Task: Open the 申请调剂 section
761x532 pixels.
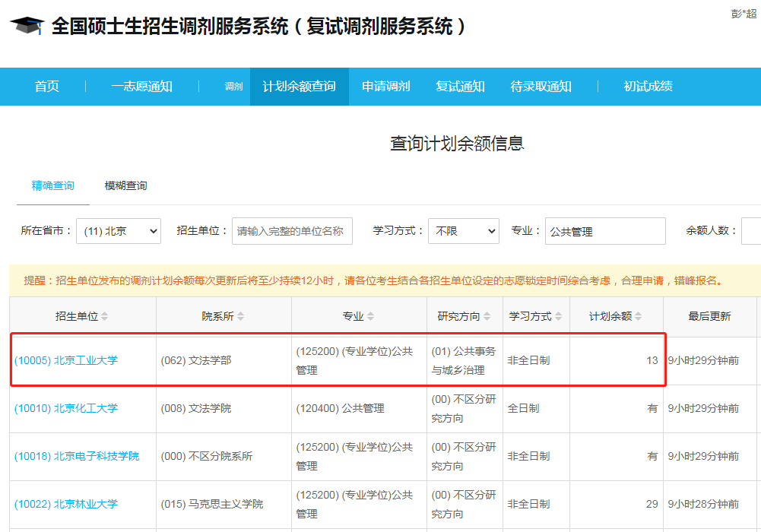Action: coord(385,86)
